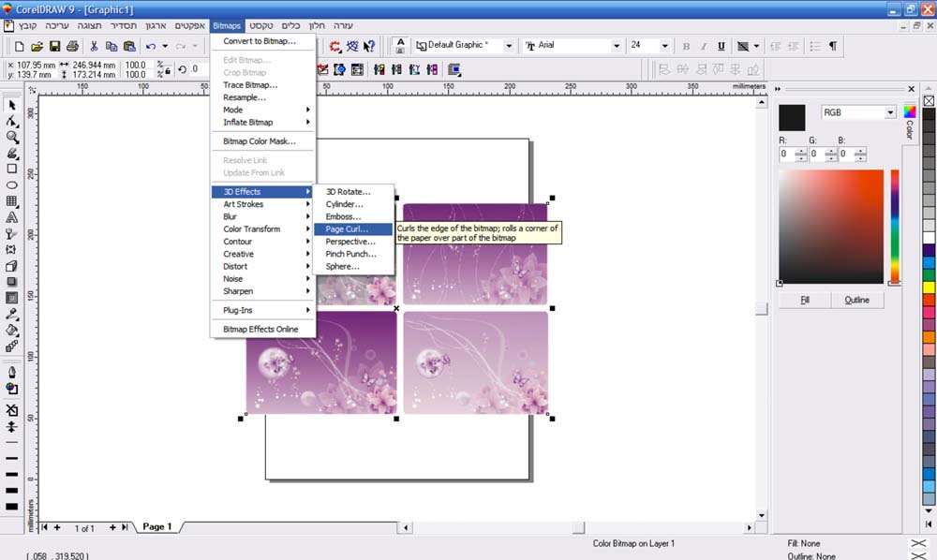This screenshot has width=937, height=560.
Task: Expand the Plug-Ins submenu
Action: click(x=263, y=311)
